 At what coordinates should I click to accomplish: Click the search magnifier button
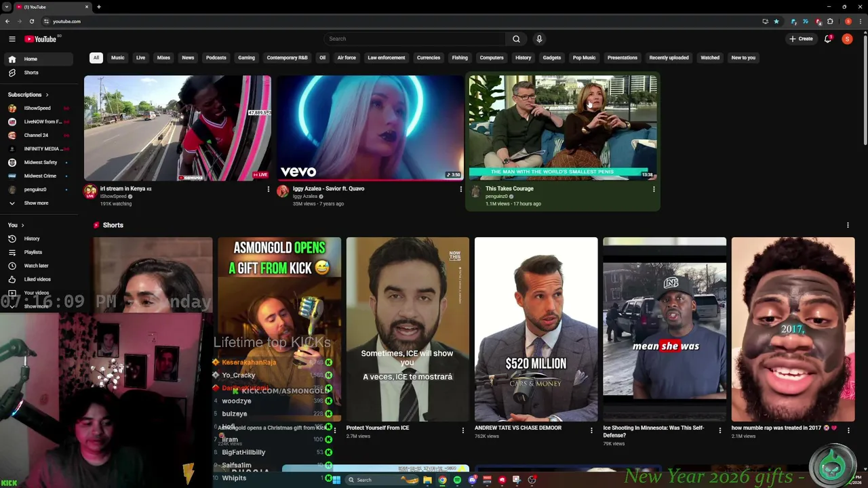coord(516,39)
